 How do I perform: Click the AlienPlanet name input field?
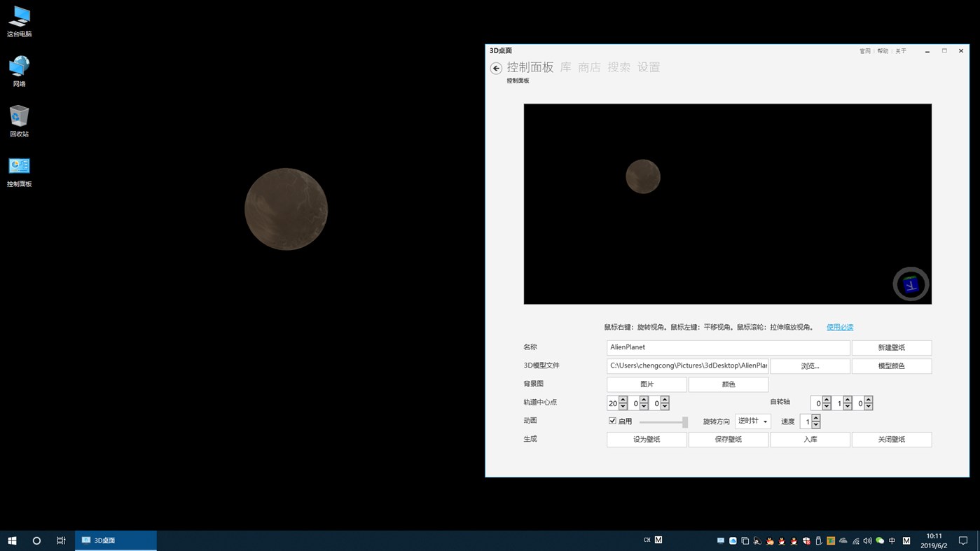pos(728,347)
